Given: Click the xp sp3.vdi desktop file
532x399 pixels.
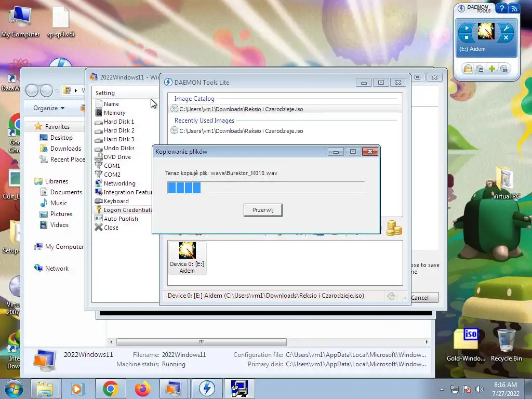Looking at the screenshot, I should click(61, 21).
